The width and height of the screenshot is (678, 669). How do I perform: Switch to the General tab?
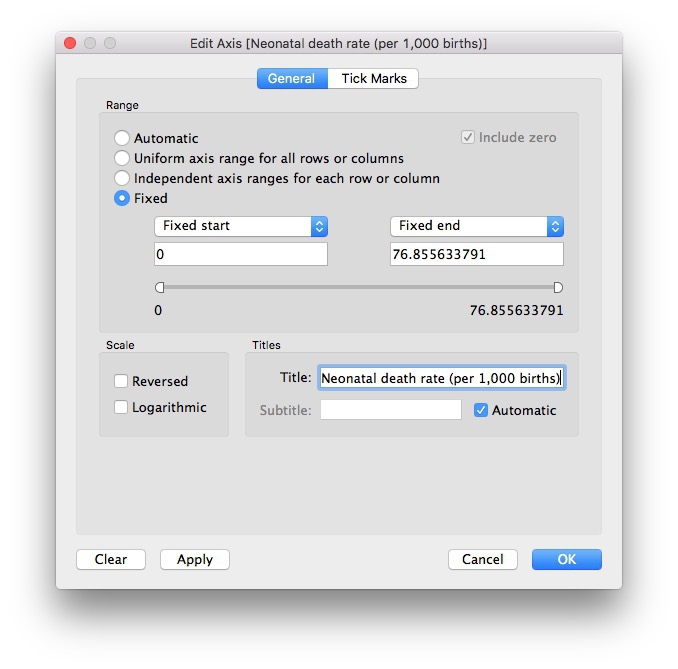(291, 78)
